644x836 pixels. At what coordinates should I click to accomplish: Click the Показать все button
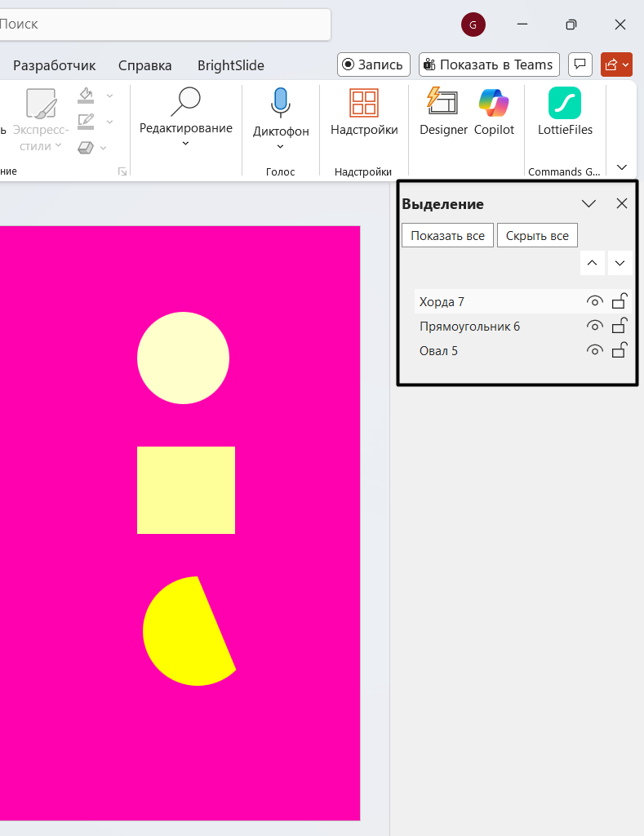(448, 236)
